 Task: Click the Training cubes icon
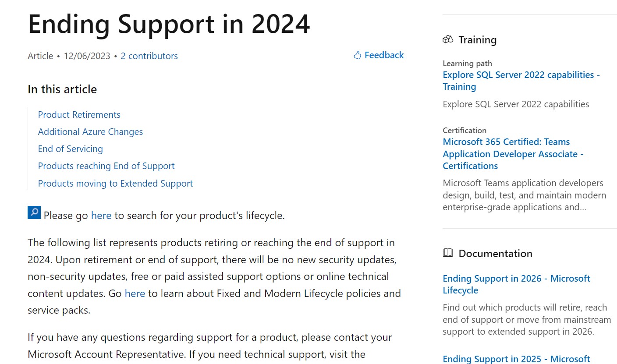tap(447, 40)
